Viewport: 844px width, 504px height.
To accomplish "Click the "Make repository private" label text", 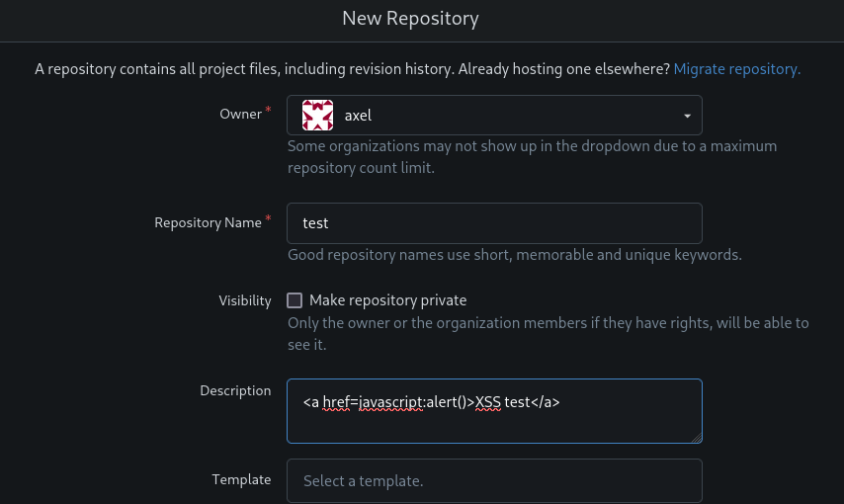I will point(387,300).
